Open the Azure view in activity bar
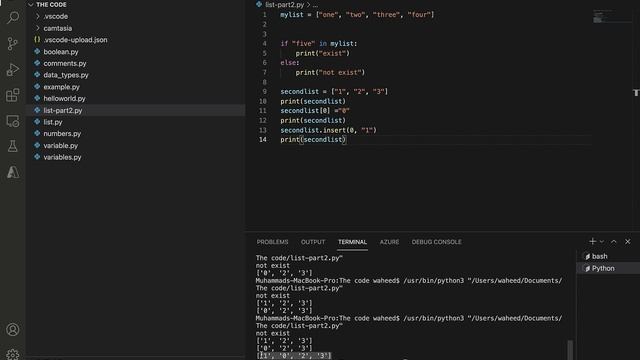 coord(13,172)
